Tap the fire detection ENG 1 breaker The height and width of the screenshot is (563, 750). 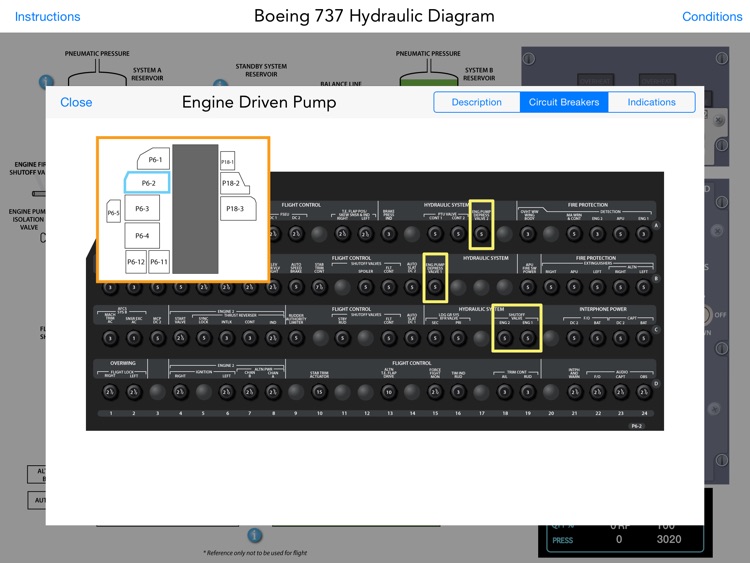coord(644,233)
